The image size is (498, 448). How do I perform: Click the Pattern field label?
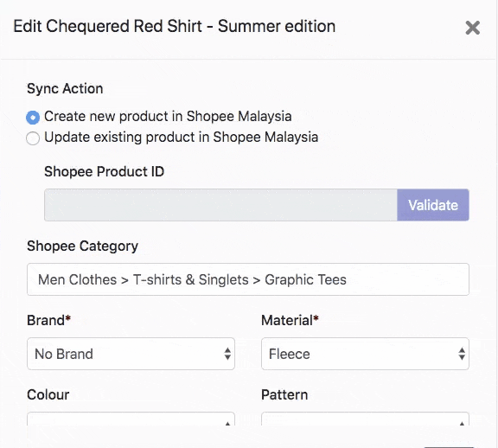point(284,394)
